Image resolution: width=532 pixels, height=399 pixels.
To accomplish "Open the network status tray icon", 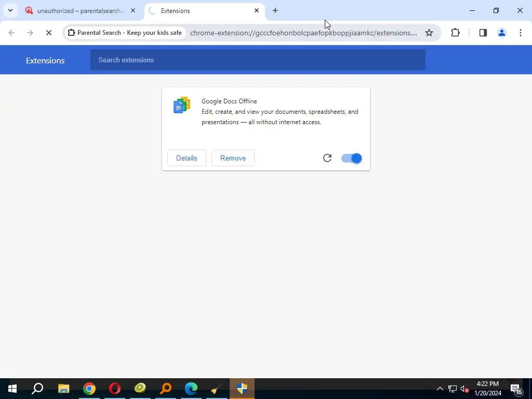I will click(453, 389).
